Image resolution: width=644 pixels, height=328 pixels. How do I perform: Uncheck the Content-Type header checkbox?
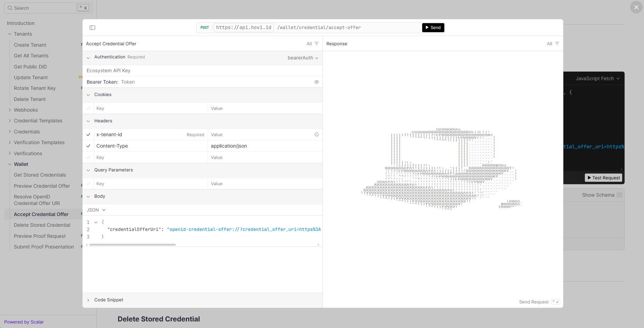[x=89, y=146]
